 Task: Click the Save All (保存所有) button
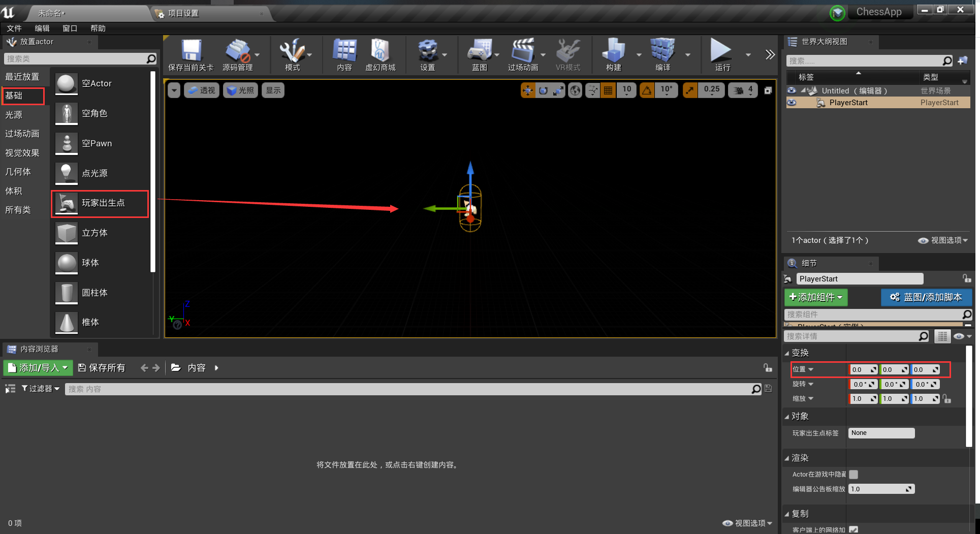pyautogui.click(x=102, y=368)
